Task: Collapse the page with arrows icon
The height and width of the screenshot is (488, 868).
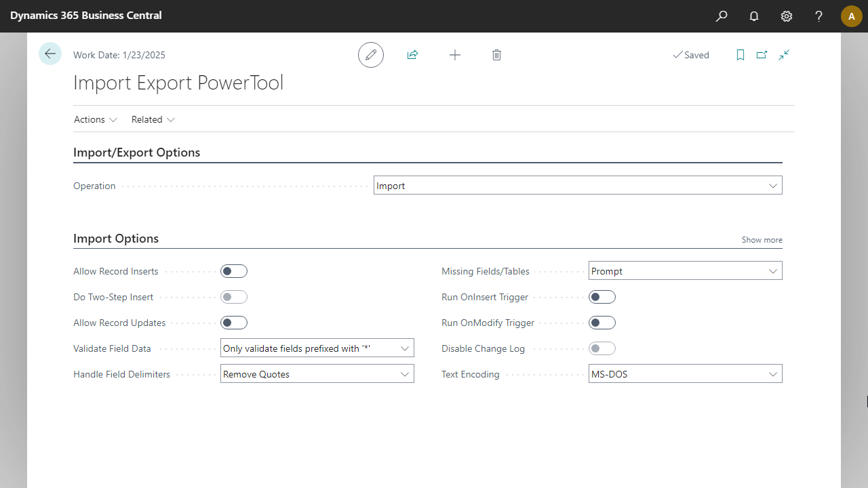Action: click(784, 55)
